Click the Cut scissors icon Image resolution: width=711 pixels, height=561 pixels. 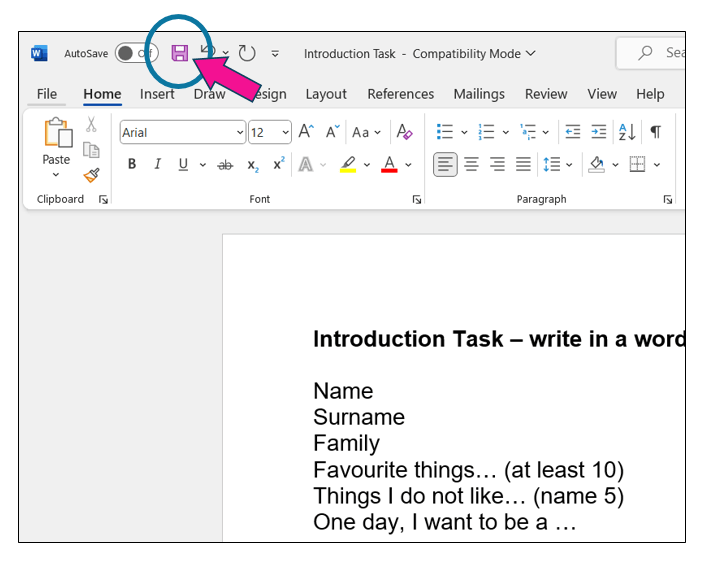91,125
